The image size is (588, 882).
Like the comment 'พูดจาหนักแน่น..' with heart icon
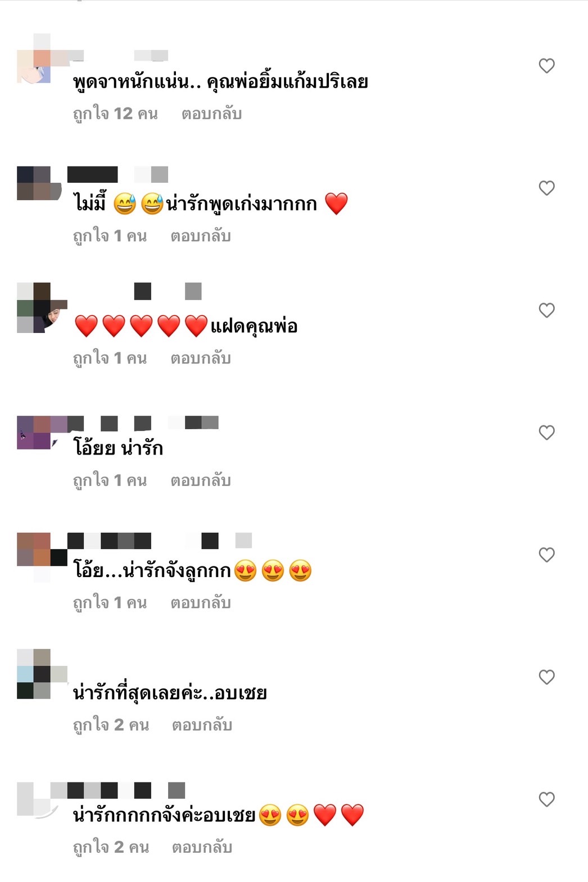[x=546, y=66]
